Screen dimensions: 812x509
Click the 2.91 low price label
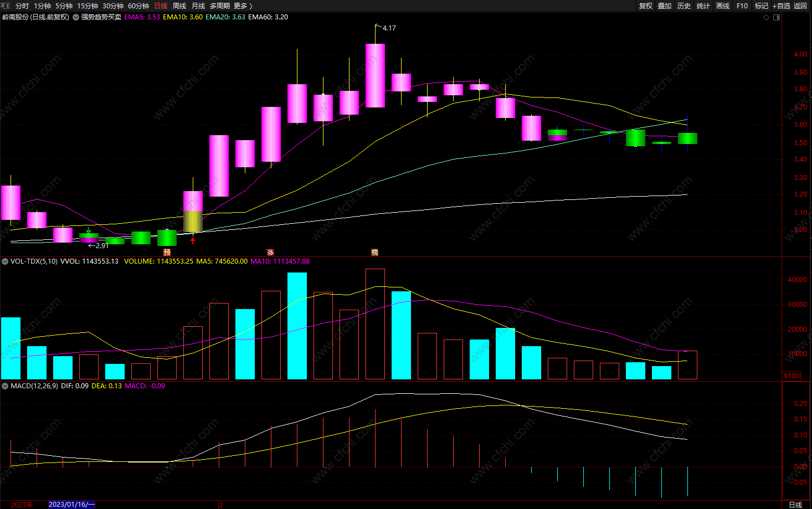coord(102,245)
